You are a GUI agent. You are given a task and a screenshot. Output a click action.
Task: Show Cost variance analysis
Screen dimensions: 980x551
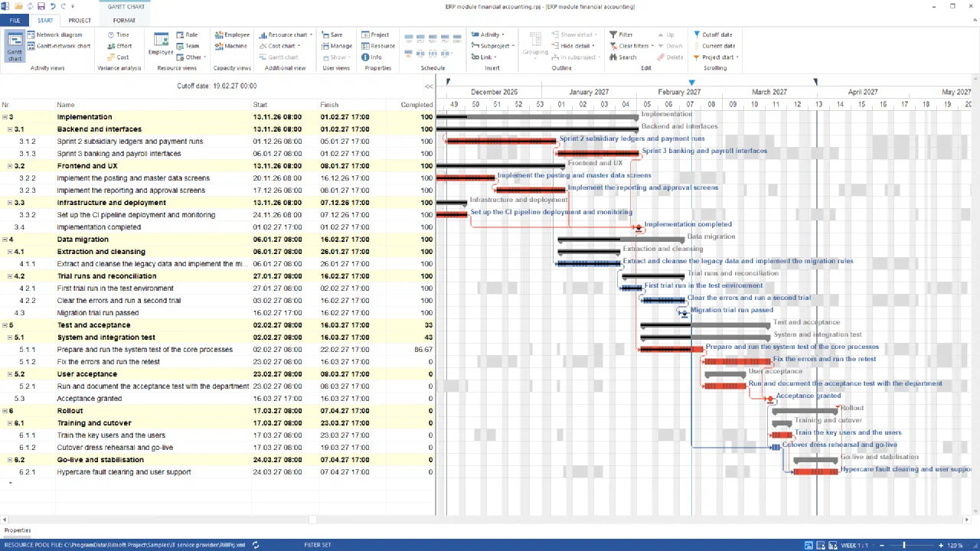118,57
